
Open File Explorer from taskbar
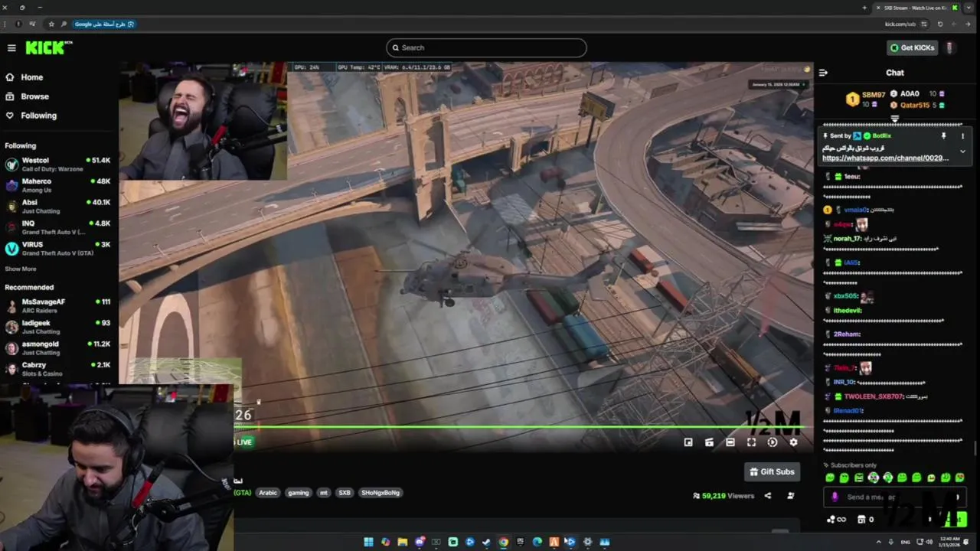(x=403, y=542)
